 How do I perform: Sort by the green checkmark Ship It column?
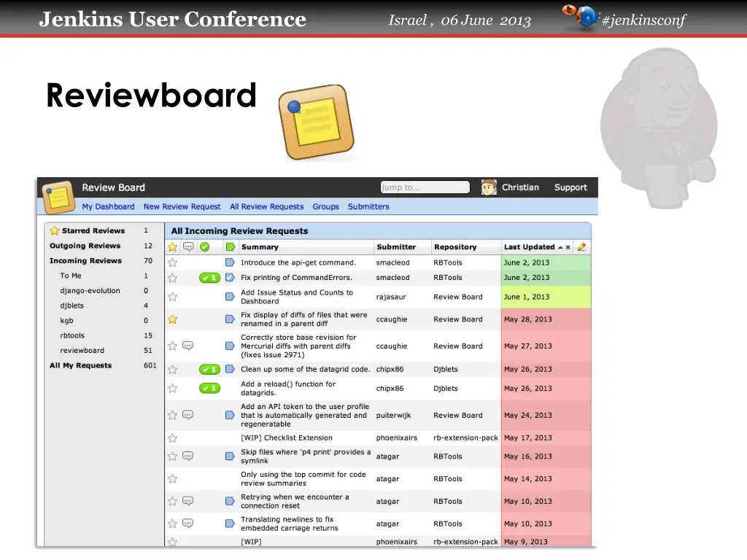click(205, 246)
